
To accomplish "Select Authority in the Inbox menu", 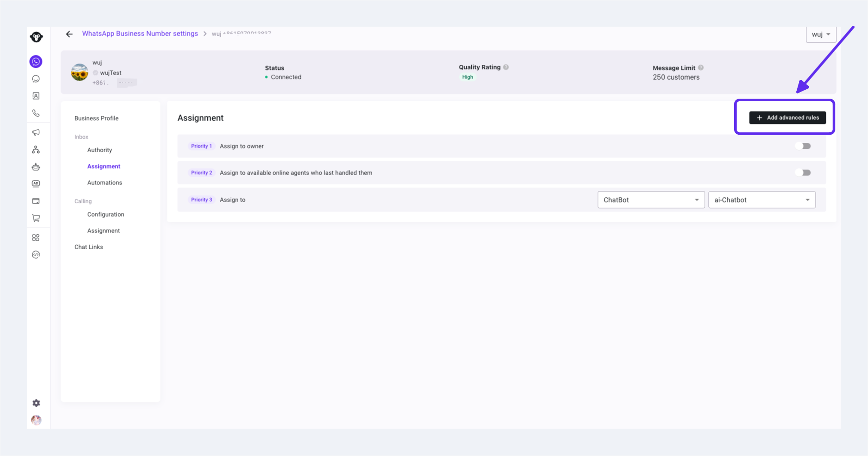I will pos(100,150).
